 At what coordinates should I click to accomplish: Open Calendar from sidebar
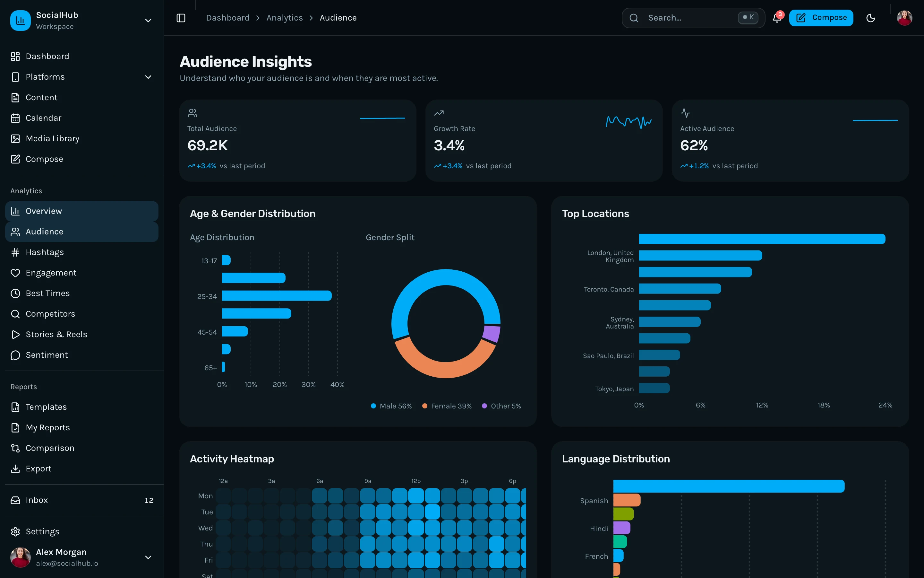pos(82,118)
